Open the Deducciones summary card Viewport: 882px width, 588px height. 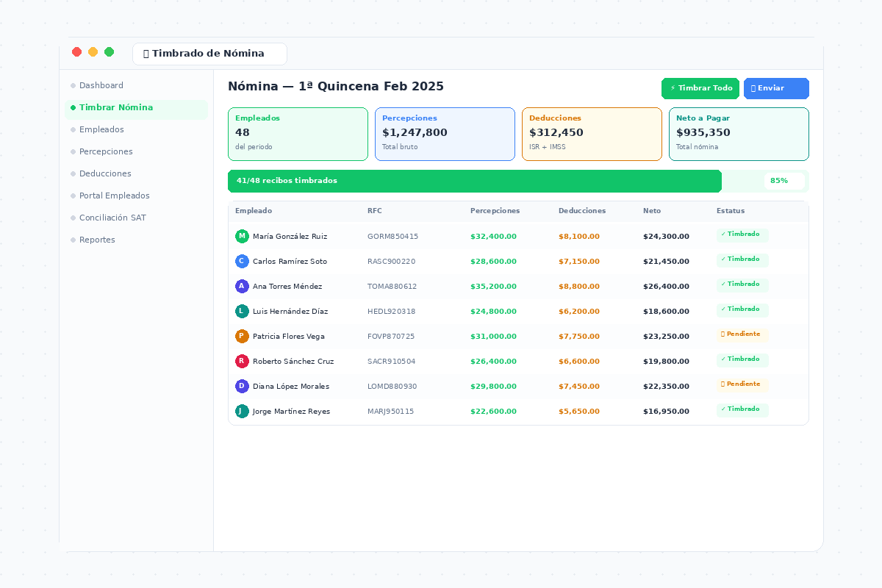(x=592, y=134)
